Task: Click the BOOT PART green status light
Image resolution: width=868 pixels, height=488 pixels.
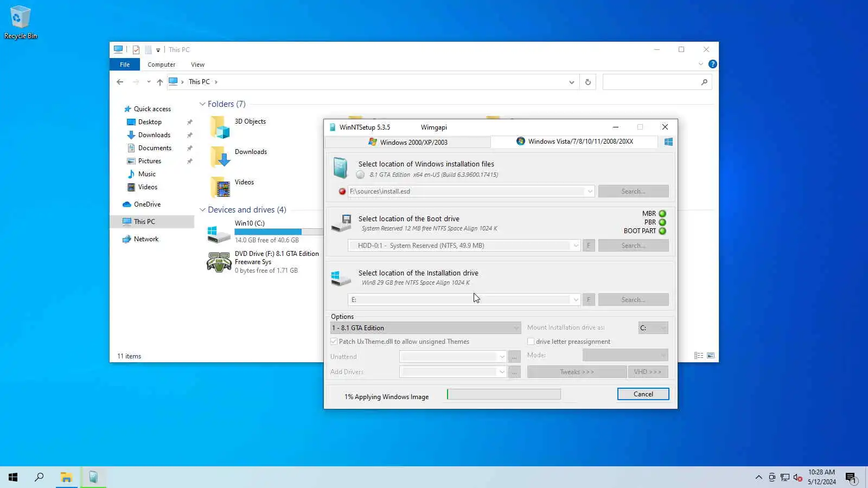Action: [662, 231]
